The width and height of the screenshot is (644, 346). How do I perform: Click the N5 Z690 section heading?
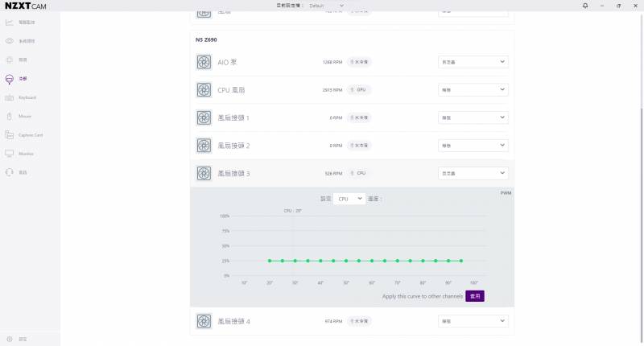[206, 39]
